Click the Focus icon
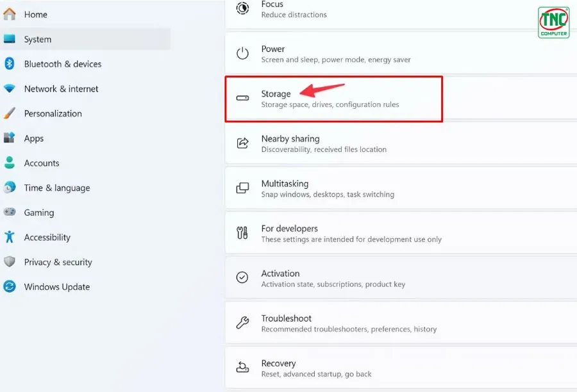The width and height of the screenshot is (577, 392). (x=242, y=9)
